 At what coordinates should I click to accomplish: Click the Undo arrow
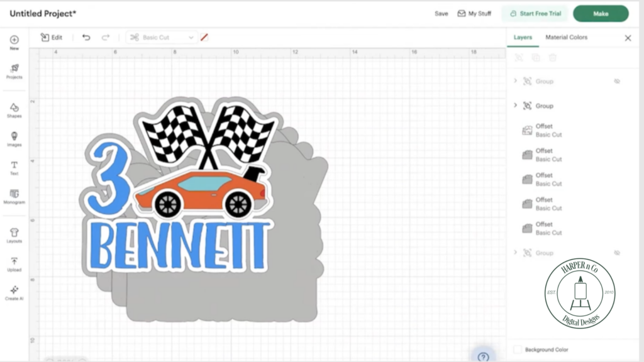coord(86,38)
